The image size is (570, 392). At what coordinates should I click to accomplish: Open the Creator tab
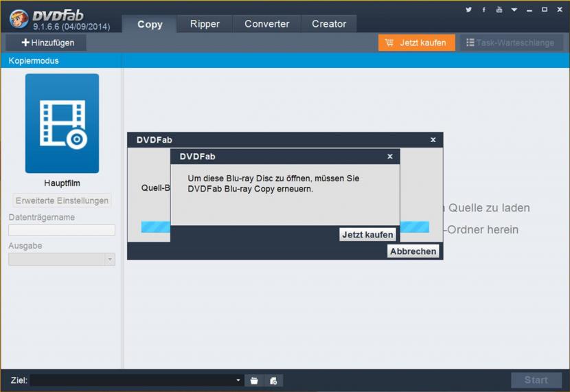click(x=329, y=24)
